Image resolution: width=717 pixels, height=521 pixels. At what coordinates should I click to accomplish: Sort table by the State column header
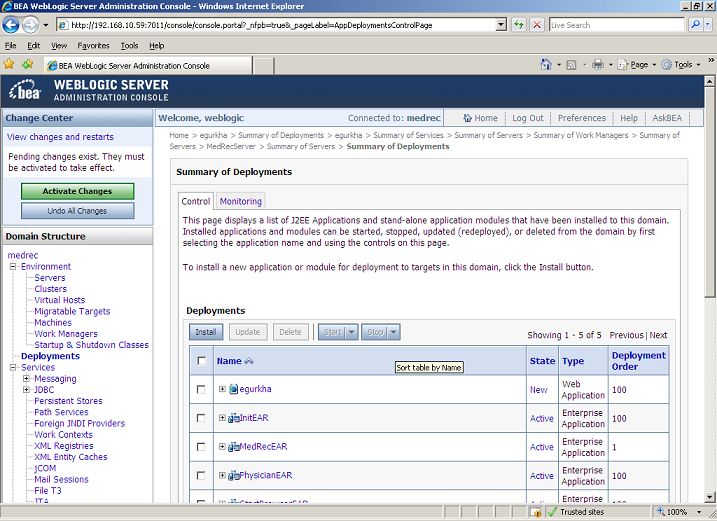pos(542,361)
